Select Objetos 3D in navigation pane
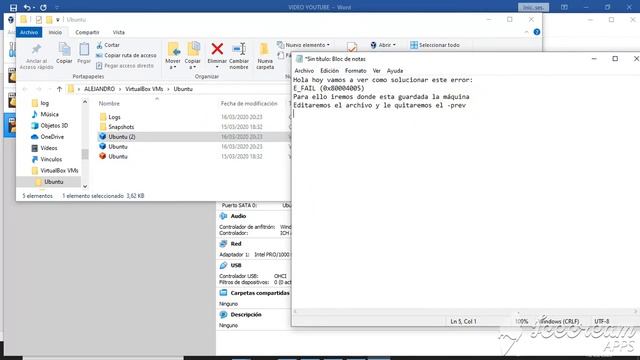Viewport: 640px width, 360px height. [54, 126]
